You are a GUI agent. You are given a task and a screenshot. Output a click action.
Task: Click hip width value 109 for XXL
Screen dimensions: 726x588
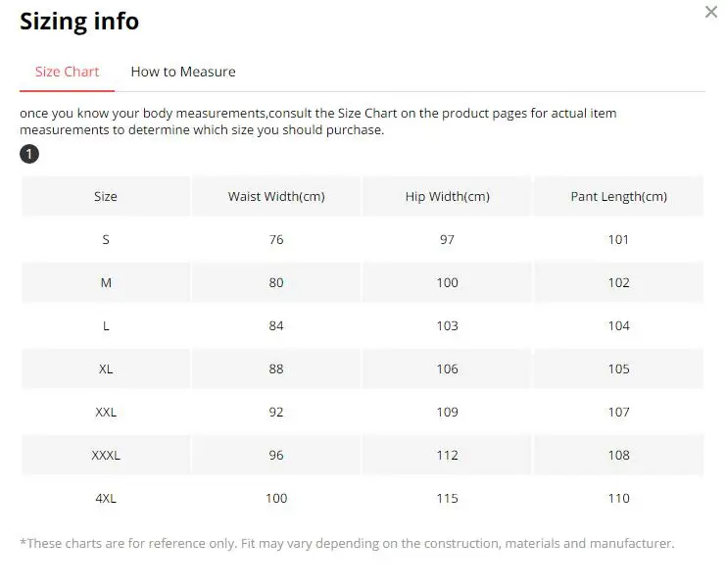coord(448,412)
